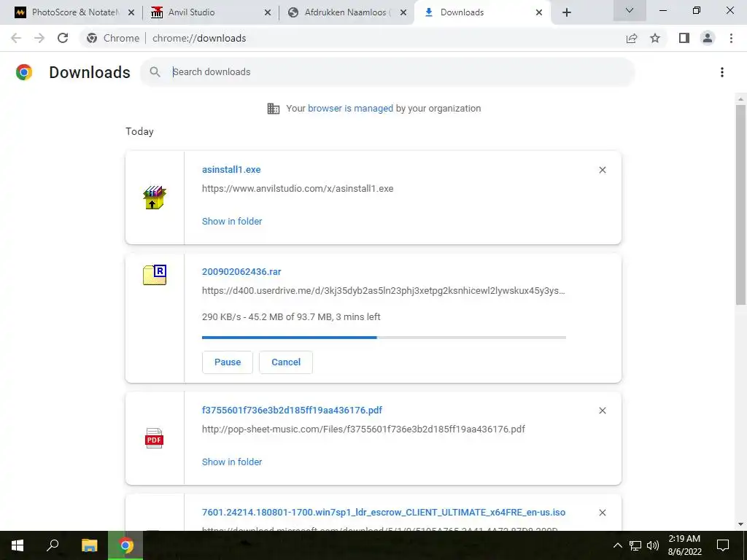Click the anvilstudio.com asinstall1.exe source URL
The image size is (747, 560).
(298, 189)
